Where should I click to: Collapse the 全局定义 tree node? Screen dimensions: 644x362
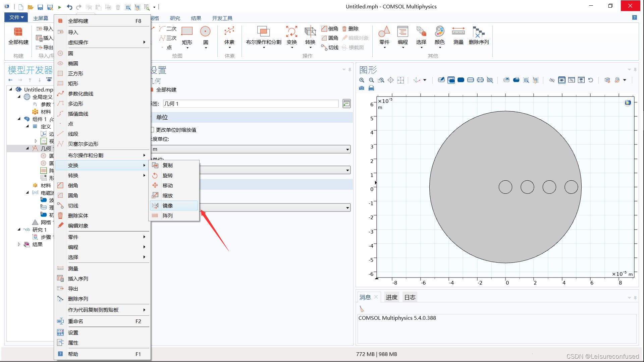[x=19, y=97]
